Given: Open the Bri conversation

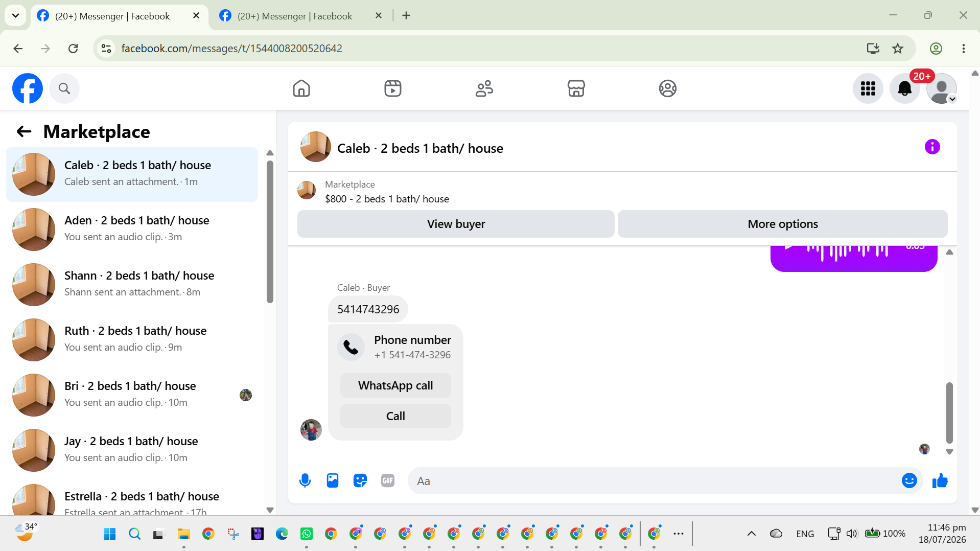Looking at the screenshot, I should pos(132,395).
